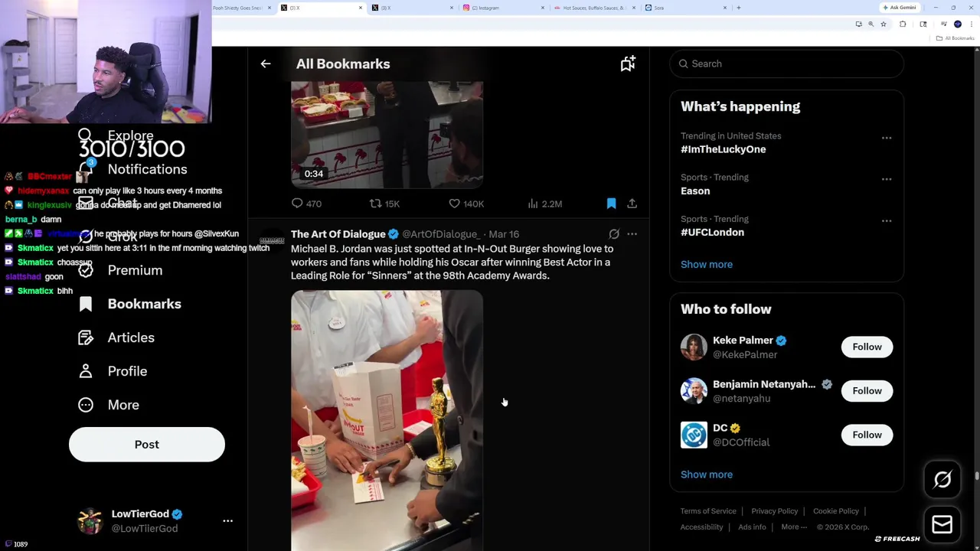
Task: Play the 0:34 video above
Action: tap(387, 134)
